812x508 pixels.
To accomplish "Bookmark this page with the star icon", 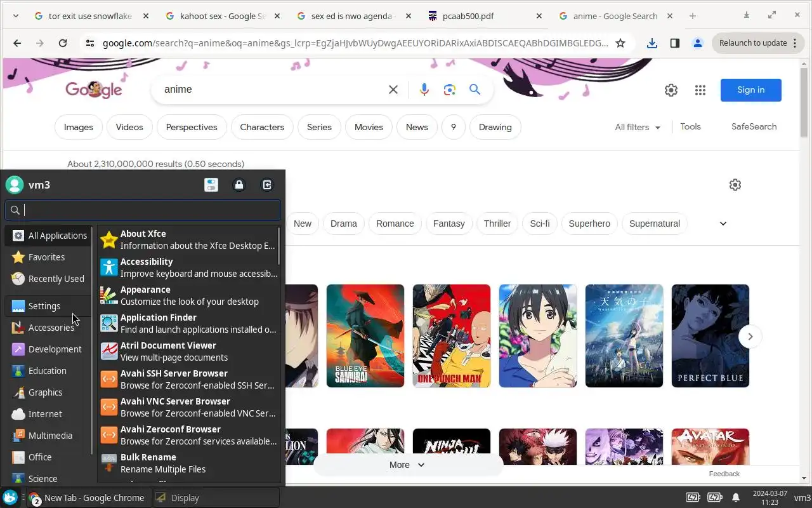I will tap(620, 43).
